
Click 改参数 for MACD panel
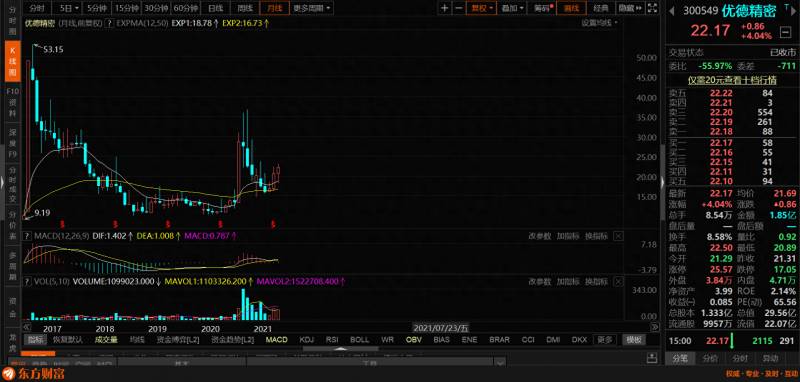point(539,236)
